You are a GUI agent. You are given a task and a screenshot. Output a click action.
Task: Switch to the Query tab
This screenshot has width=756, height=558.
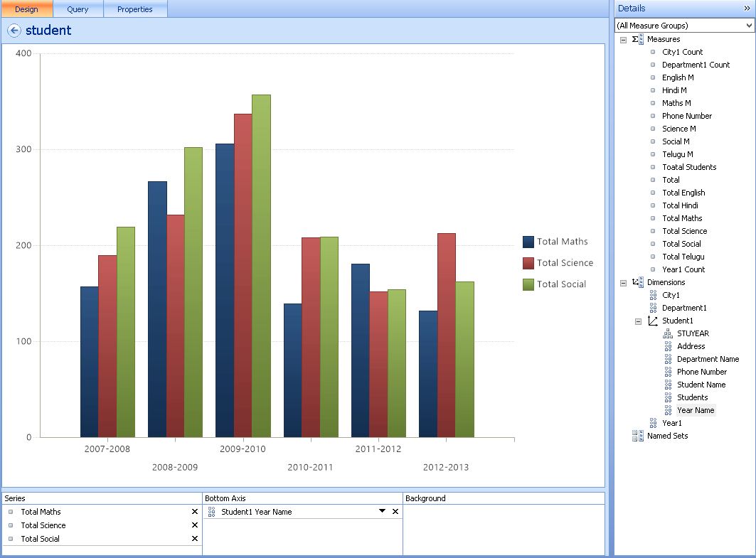click(x=78, y=9)
